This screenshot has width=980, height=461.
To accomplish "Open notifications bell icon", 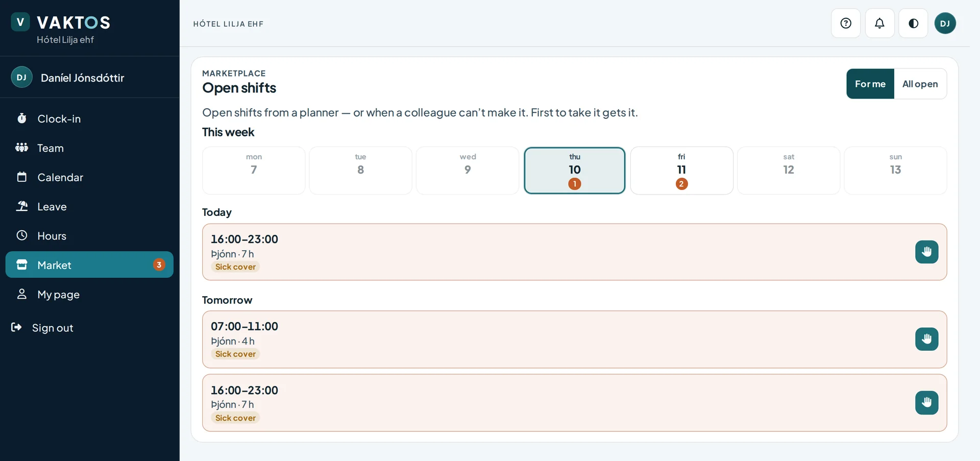I will pyautogui.click(x=879, y=23).
